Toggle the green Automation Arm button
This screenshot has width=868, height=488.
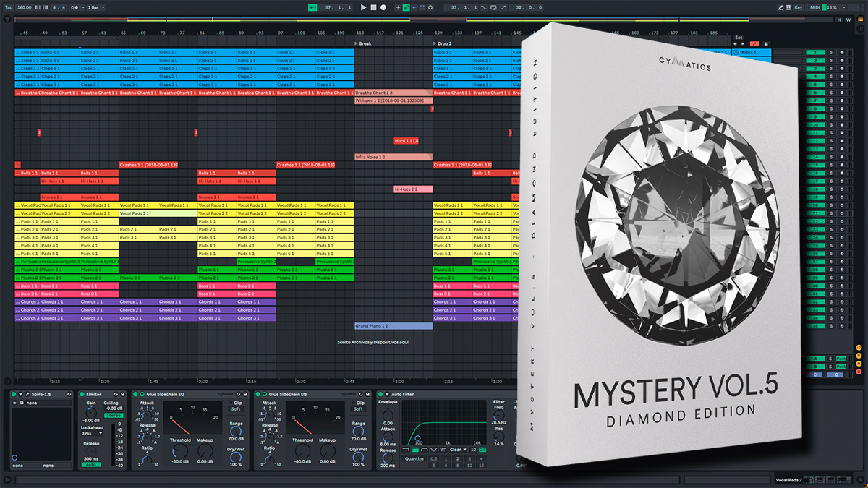(407, 7)
